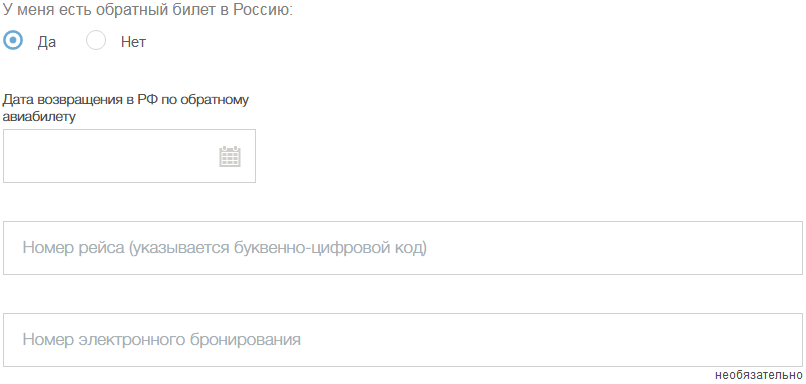Click the "Номер электронного бронирования" field
Screen dimensions: 806x384
pos(403,340)
